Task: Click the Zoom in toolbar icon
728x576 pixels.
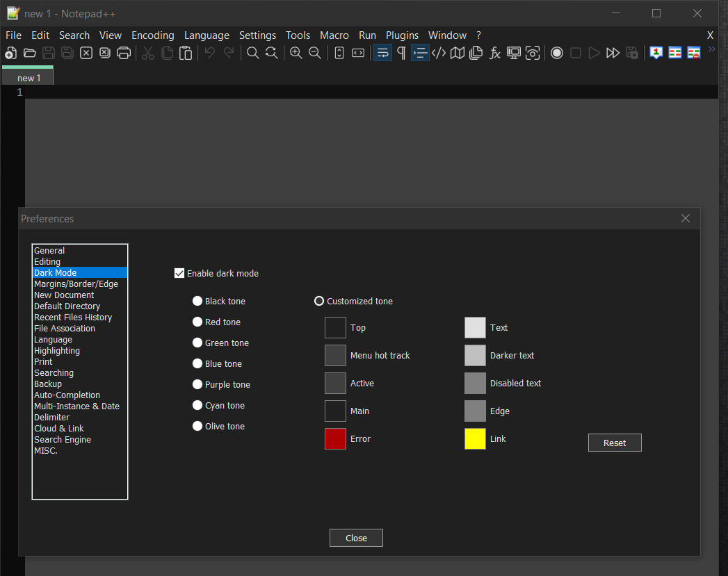Action: point(296,54)
